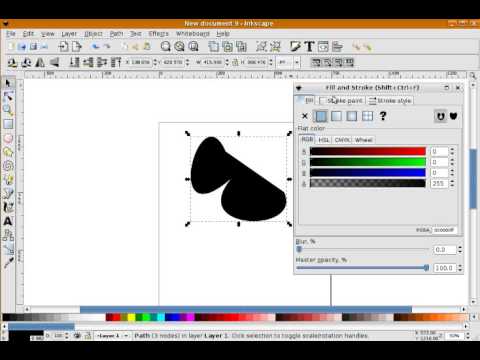Raise selection to top icon
Screen dimensions: 480x360
pos(116,62)
